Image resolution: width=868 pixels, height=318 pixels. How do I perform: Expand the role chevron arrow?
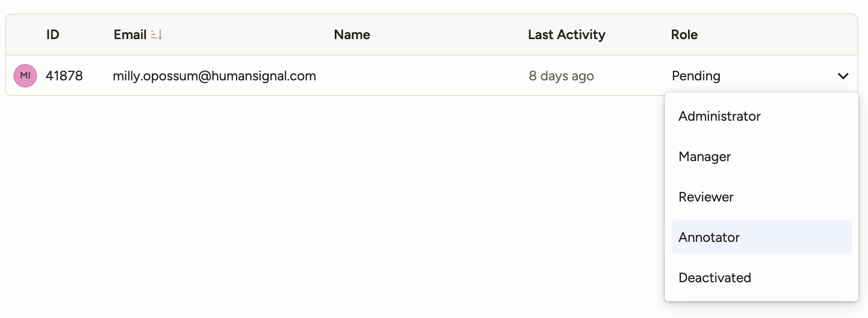tap(843, 76)
